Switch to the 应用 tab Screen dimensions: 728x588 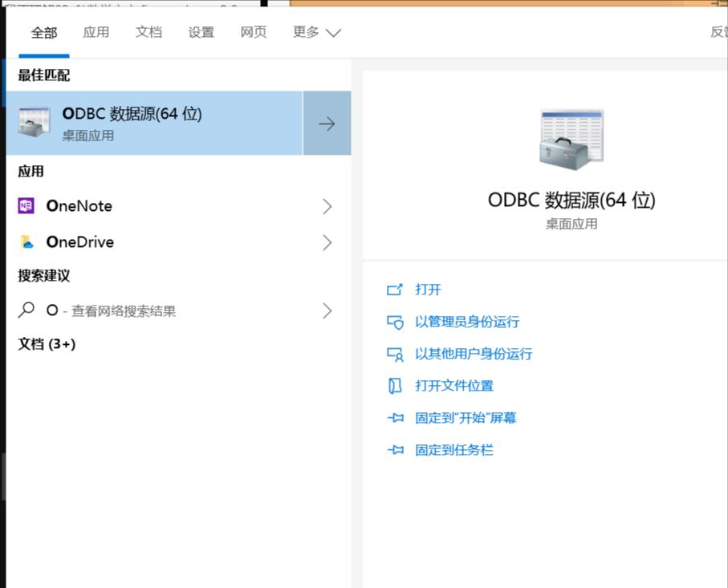click(x=96, y=33)
